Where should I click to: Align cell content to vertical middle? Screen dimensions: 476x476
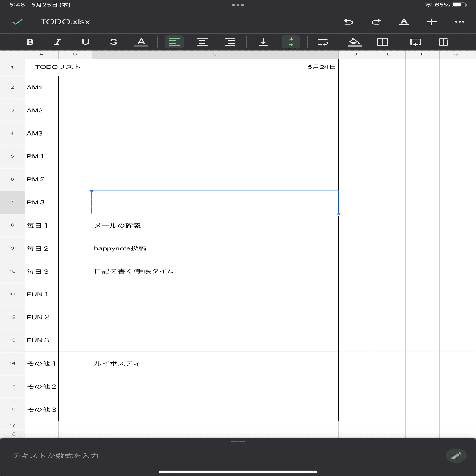click(x=291, y=42)
